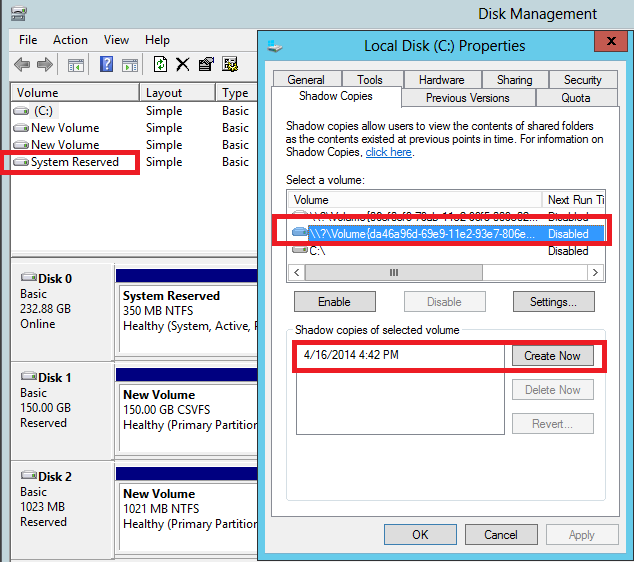Switch to the Security tab
Screen dimensions: 634x562
point(582,80)
